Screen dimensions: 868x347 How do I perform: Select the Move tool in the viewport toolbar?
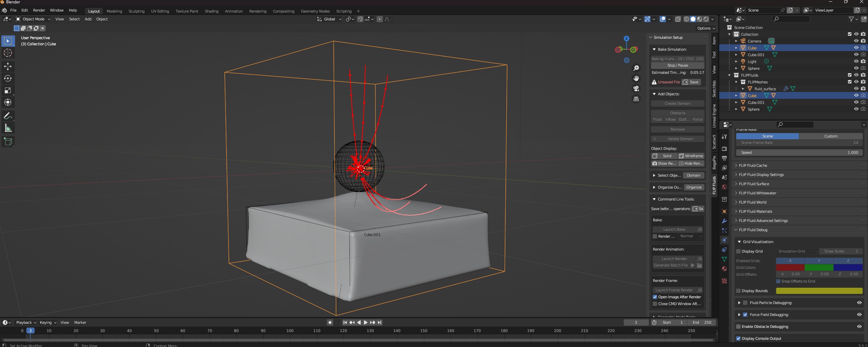click(7, 66)
